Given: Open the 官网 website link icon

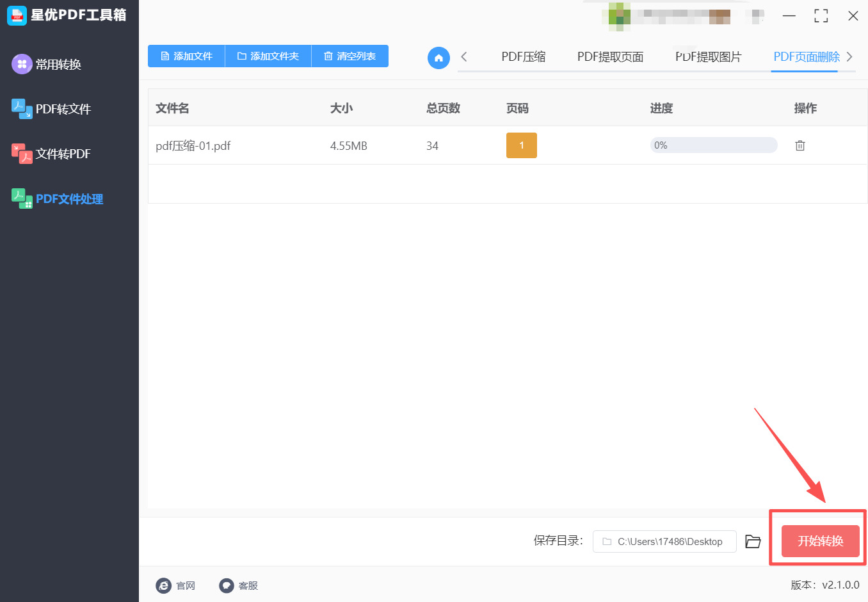Looking at the screenshot, I should pos(164,585).
